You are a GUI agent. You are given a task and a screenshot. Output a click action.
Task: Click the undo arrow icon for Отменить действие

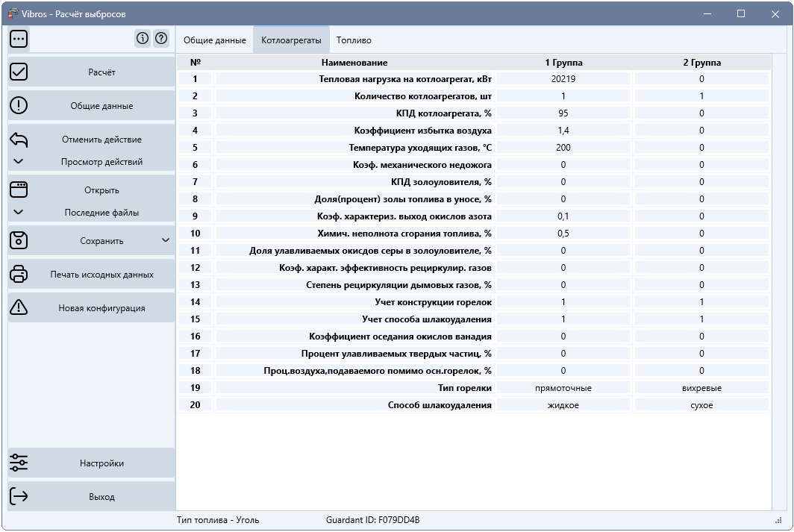pyautogui.click(x=19, y=140)
